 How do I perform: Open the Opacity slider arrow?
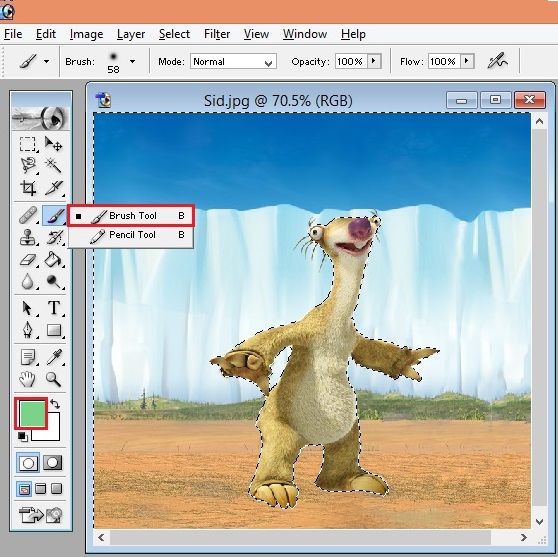[374, 61]
